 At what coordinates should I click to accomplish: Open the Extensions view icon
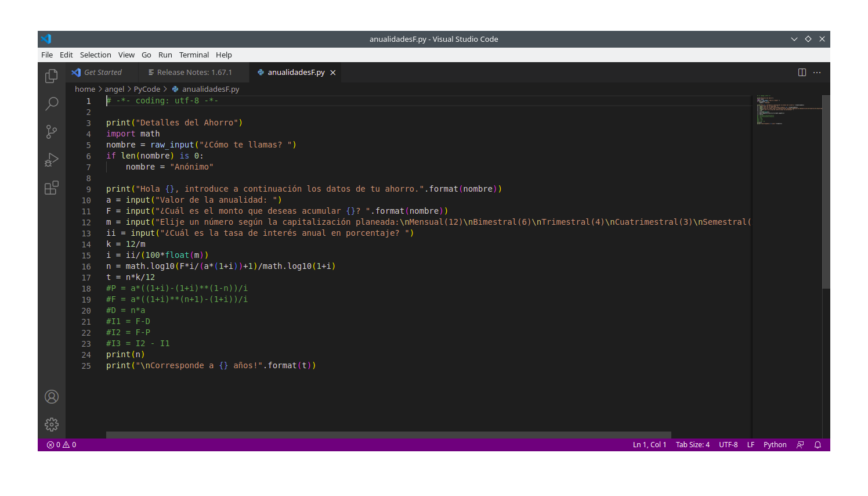tap(52, 188)
